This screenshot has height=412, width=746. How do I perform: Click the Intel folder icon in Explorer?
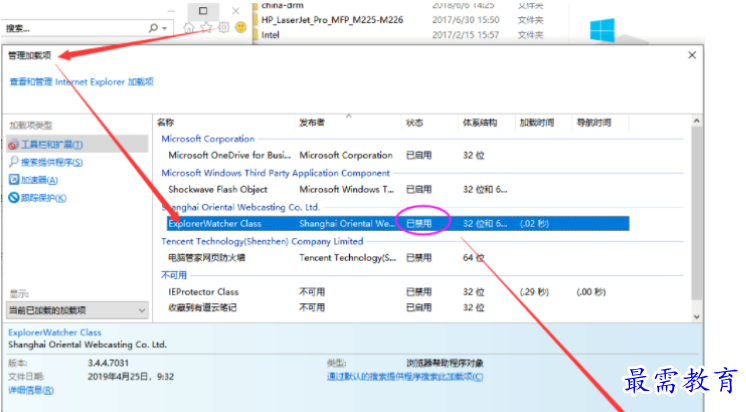click(x=255, y=35)
